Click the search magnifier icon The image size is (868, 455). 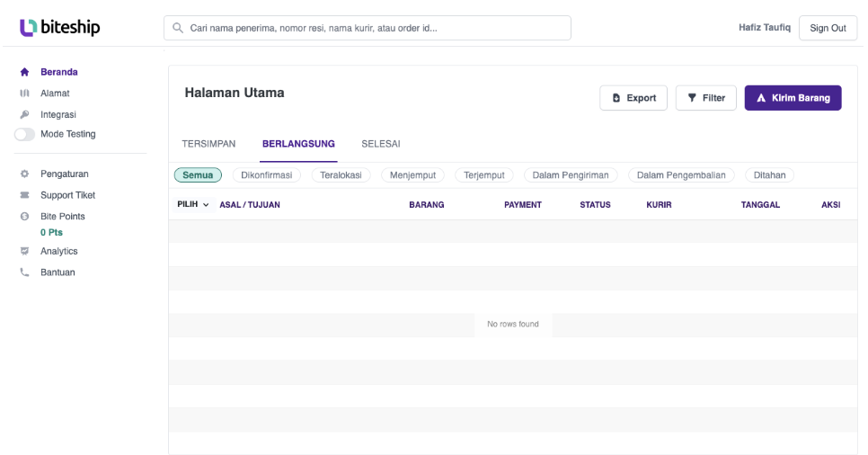[178, 28]
